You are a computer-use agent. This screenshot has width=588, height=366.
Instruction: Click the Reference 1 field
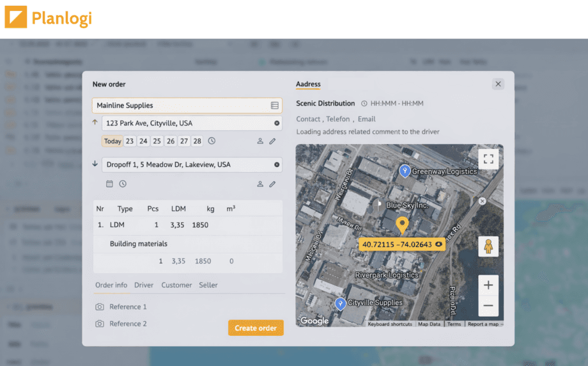(128, 306)
